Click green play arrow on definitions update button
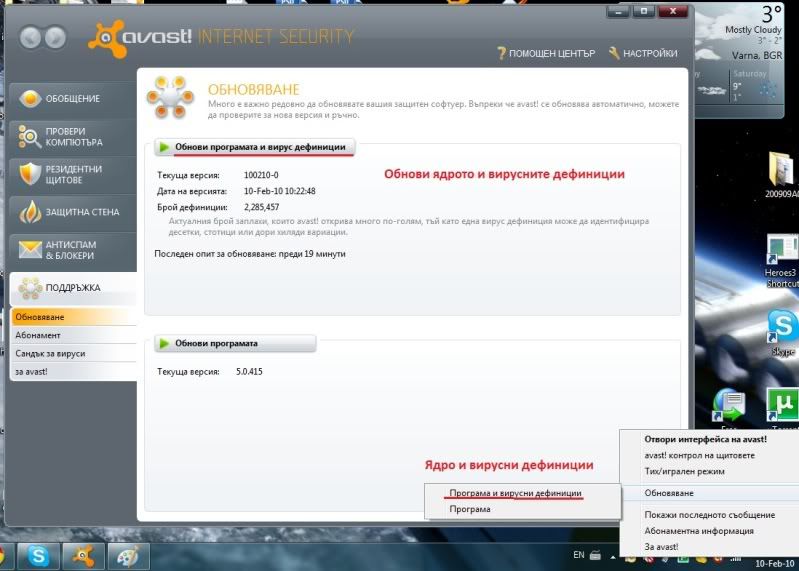The image size is (799, 571). [164, 147]
